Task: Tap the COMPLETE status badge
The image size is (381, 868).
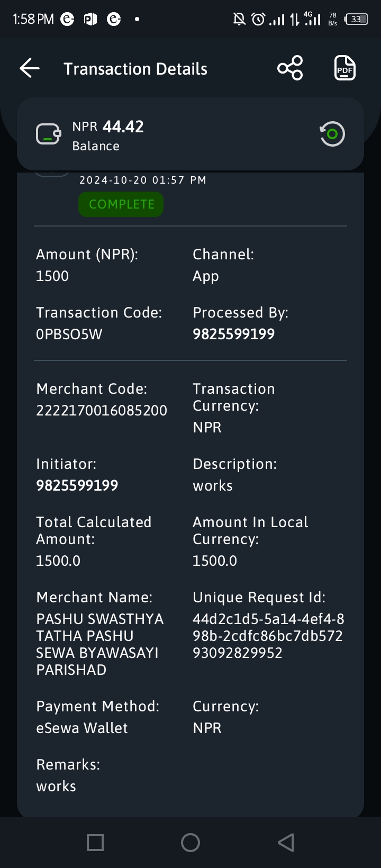Action: point(121,204)
